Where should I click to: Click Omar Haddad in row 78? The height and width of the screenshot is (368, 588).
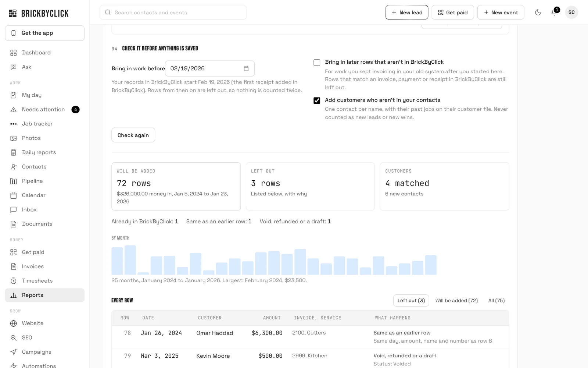click(x=215, y=333)
